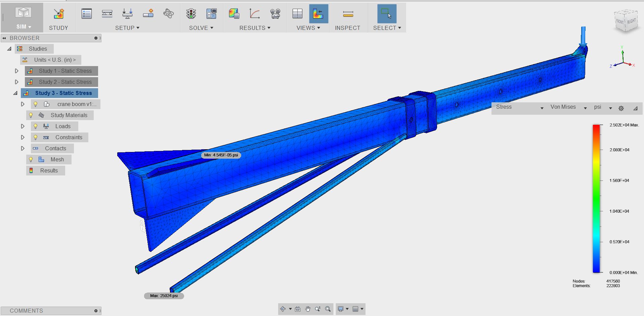
Task: Toggle Loads visibility light bulb
Action: pyautogui.click(x=35, y=126)
